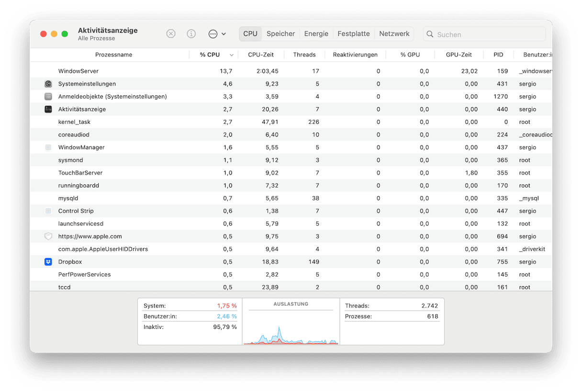
Task: Click the stop process X icon
Action: [x=171, y=34]
